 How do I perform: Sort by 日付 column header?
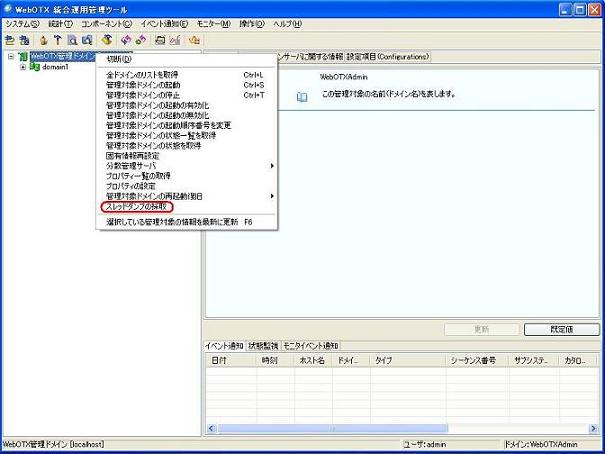[x=231, y=361]
